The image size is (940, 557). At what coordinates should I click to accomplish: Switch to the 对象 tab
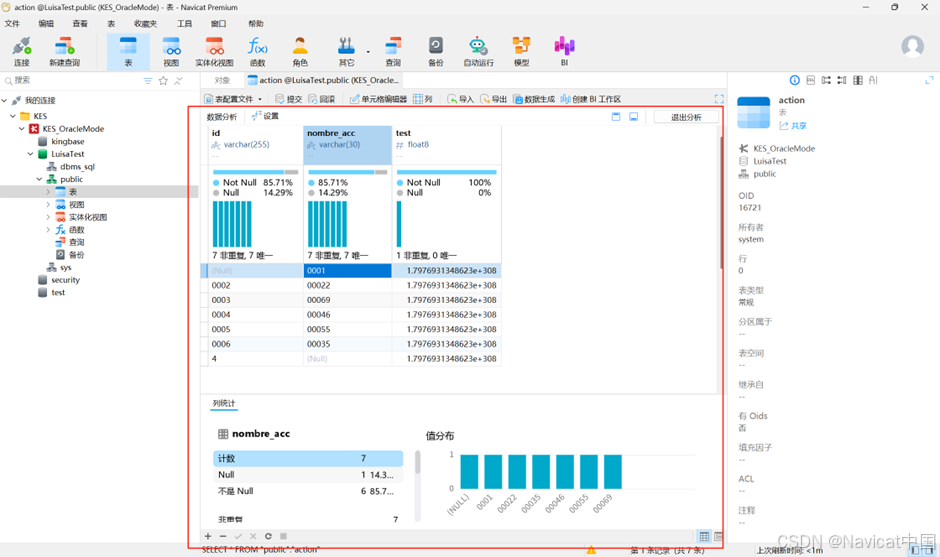tap(222, 80)
